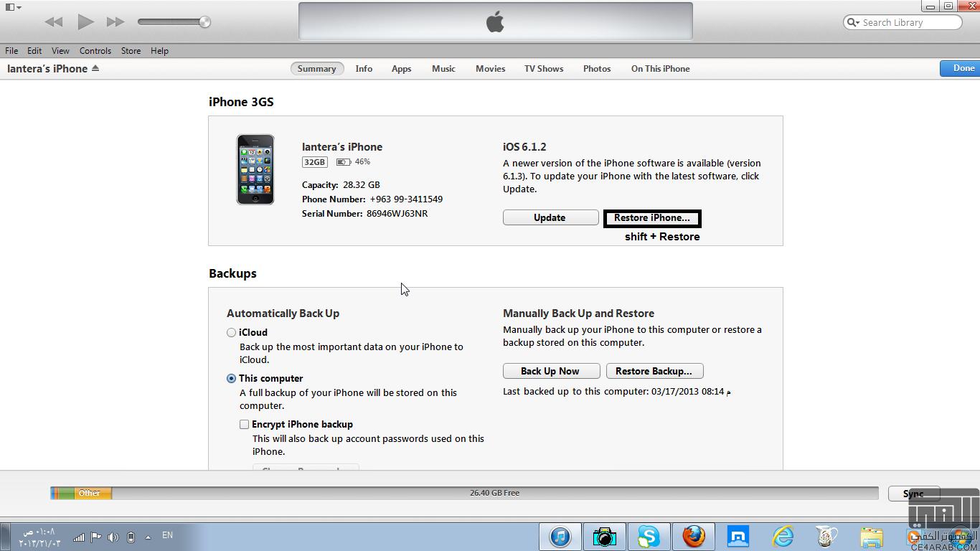This screenshot has height=551, width=980.
Task: Show hidden tray icons arrow
Action: (x=148, y=537)
